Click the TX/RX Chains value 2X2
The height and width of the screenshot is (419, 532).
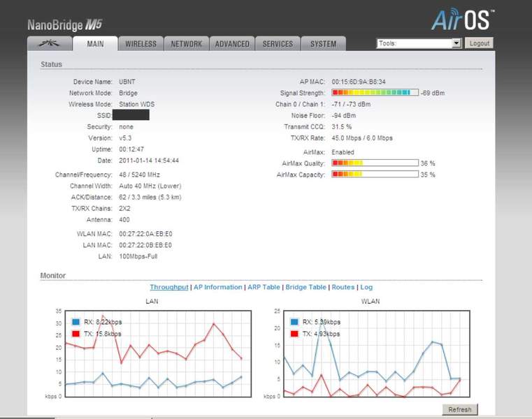coord(124,209)
